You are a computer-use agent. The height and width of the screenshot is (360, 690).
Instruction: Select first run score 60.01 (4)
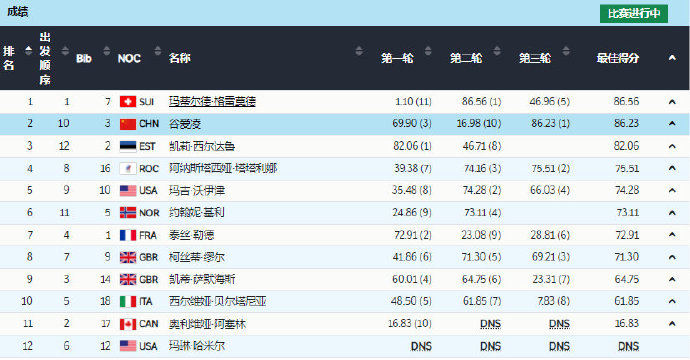[x=412, y=279]
